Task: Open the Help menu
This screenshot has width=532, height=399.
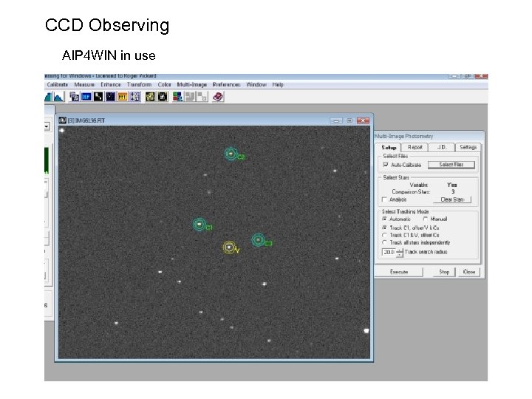Action: point(278,84)
